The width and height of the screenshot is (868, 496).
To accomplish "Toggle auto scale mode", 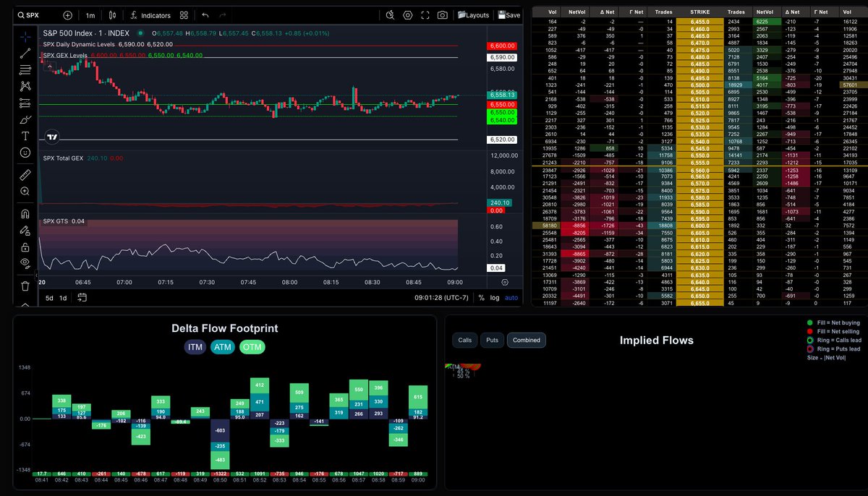I will coord(511,297).
